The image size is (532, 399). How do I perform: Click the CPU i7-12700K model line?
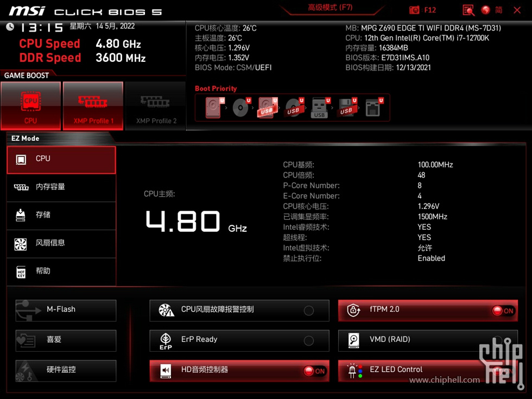[x=417, y=38]
